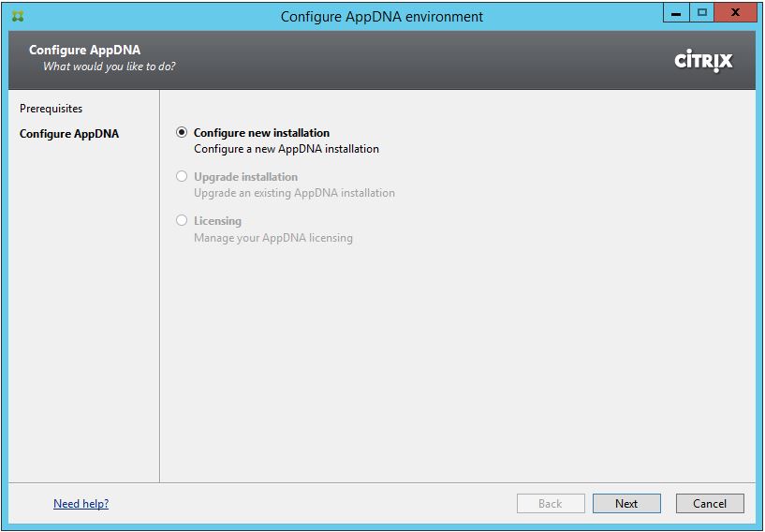The image size is (765, 532).
Task: Click the window title "Configure AppDNA environment"
Action: click(x=382, y=17)
